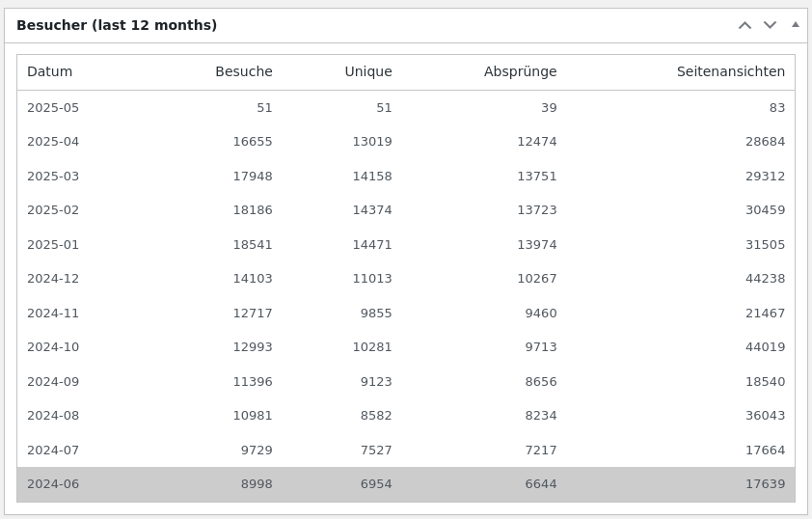The width and height of the screenshot is (812, 519).
Task: Click Absprünge value 13974 for 2025-01
Action: click(537, 244)
